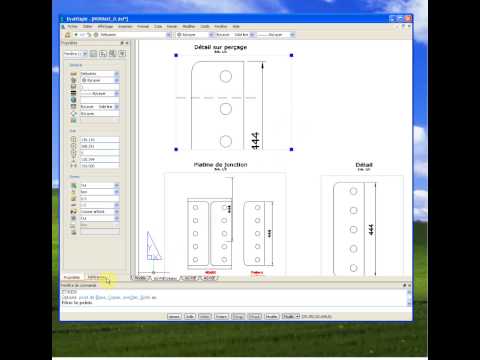Image resolution: width=480 pixels, height=360 pixels.
Task: Toggle the Aimant snap button in the status bar
Action: (x=174, y=316)
